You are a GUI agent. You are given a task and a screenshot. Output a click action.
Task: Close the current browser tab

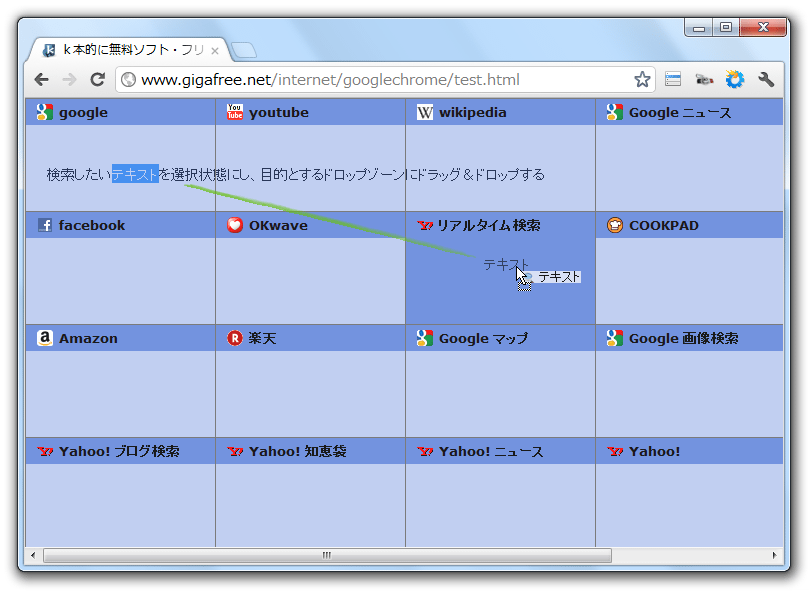click(215, 51)
